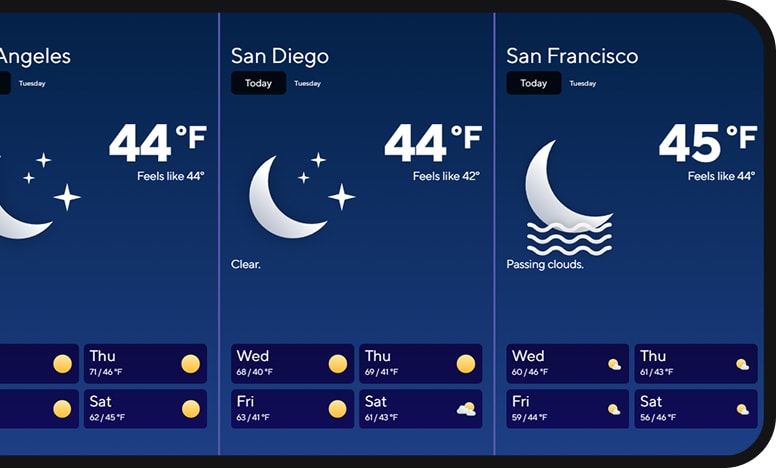The height and width of the screenshot is (468, 776).
Task: Open San Francisco Saturday forecast card
Action: [x=695, y=409]
